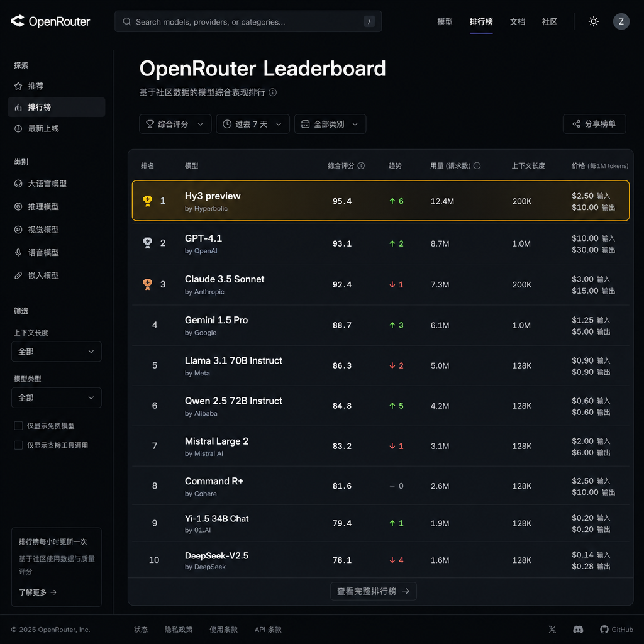This screenshot has height=644, width=644.
Task: Click the share icon in 分享榜单
Action: [577, 124]
